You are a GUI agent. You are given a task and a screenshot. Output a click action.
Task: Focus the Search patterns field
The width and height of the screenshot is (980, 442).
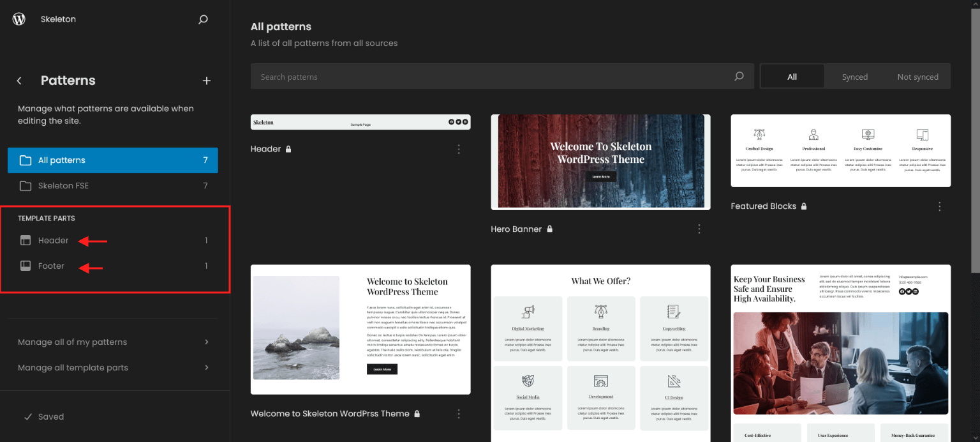[502, 77]
